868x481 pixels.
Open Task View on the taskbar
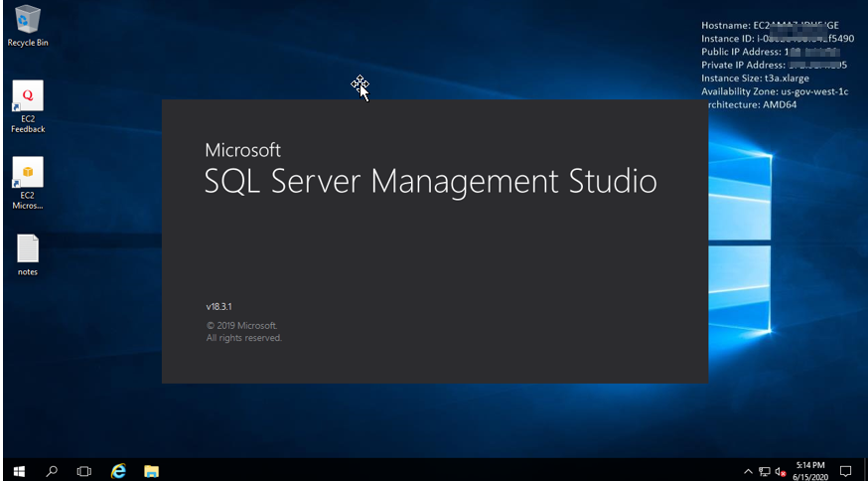84,471
